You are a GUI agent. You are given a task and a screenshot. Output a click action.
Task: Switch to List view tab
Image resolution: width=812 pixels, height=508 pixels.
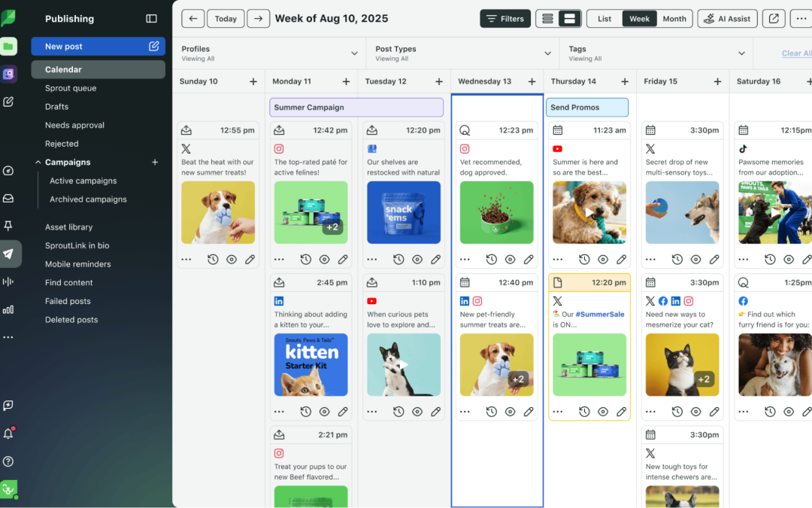pyautogui.click(x=604, y=19)
